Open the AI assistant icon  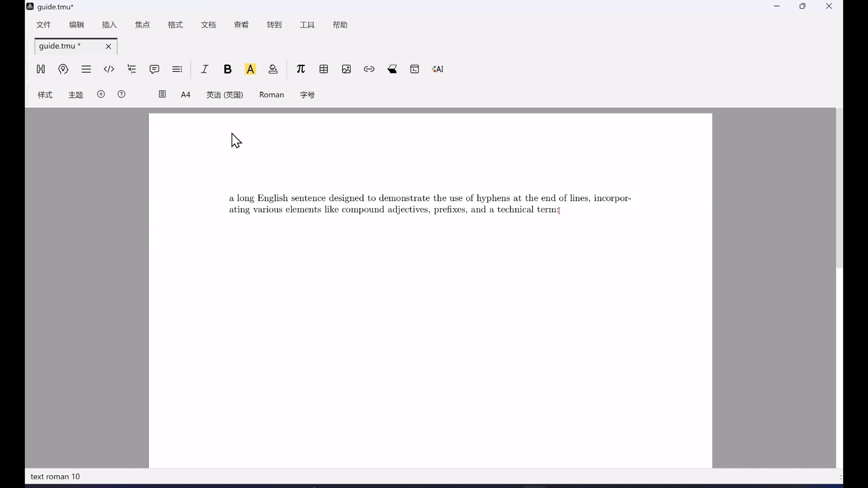pos(437,69)
